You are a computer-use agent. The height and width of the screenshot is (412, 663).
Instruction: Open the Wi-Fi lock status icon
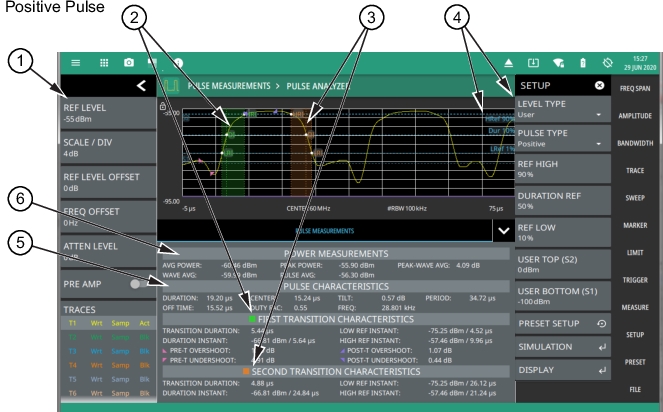point(558,61)
